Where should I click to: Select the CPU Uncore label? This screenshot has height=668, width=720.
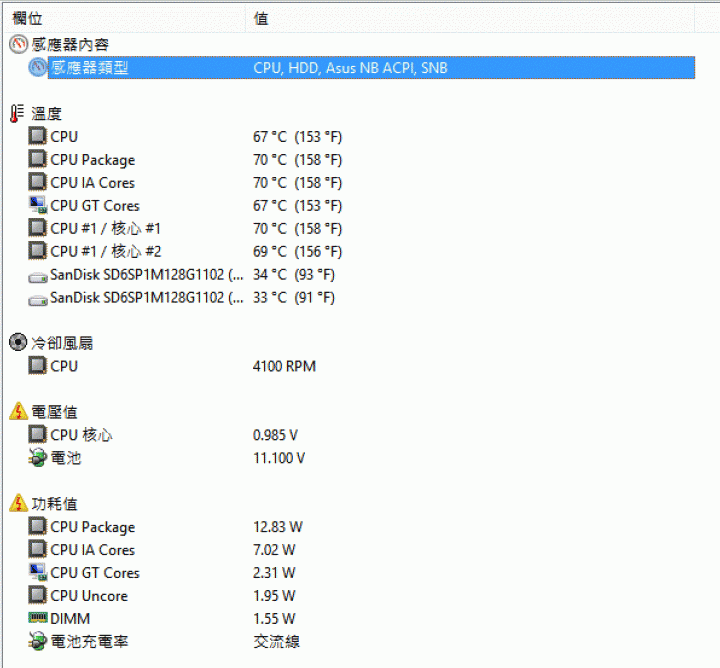coord(89,595)
